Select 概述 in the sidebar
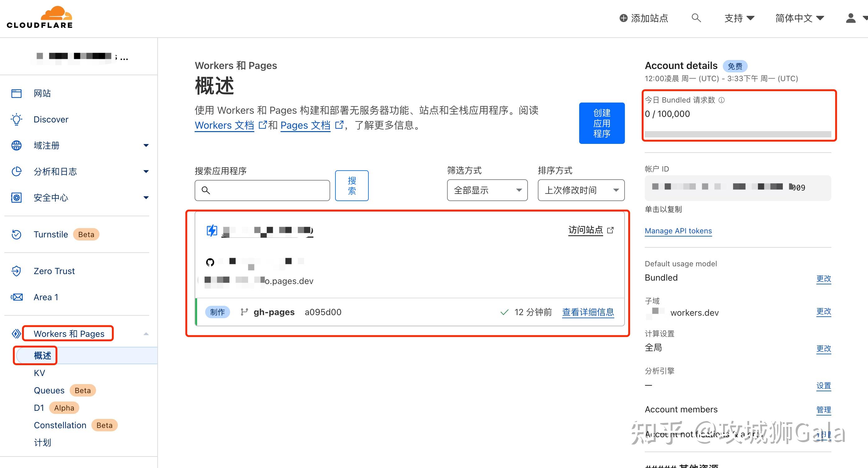The image size is (868, 468). pyautogui.click(x=43, y=356)
